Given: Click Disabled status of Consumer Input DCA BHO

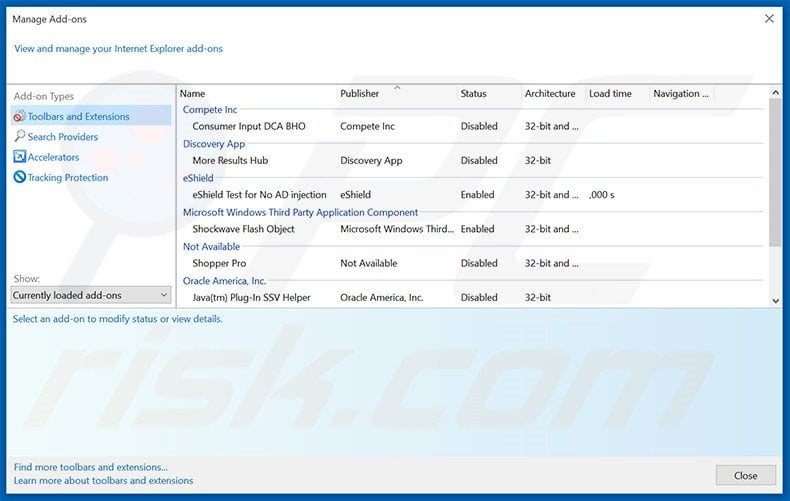Looking at the screenshot, I should 479,126.
